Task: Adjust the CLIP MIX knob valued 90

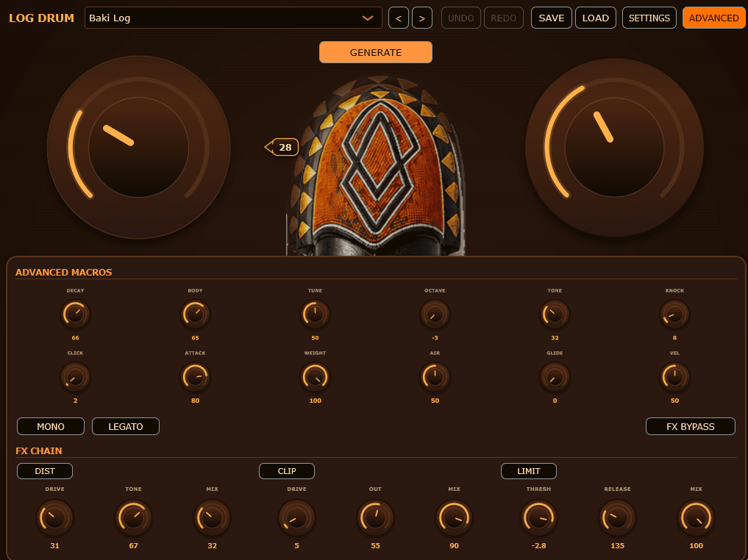Action: 454,517
